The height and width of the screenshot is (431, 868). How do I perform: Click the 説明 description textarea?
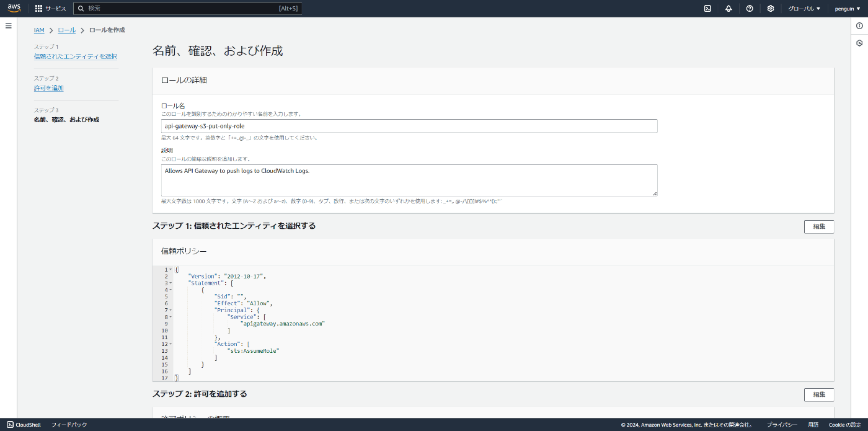[x=409, y=180]
